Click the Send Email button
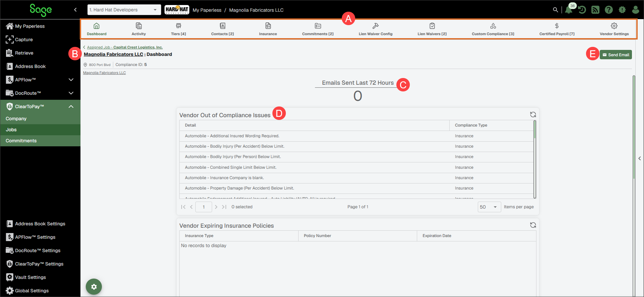This screenshot has width=644, height=297. [616, 55]
